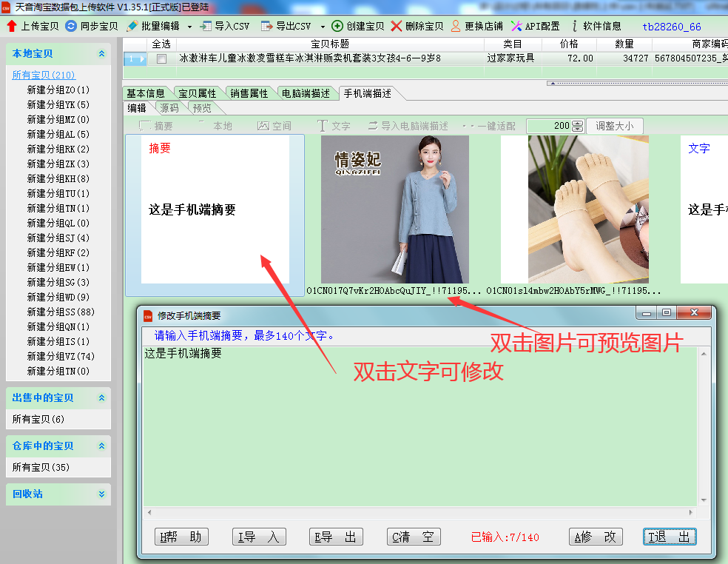Open 更换店铺 to switch shop
The image size is (728, 564).
[x=456, y=26]
